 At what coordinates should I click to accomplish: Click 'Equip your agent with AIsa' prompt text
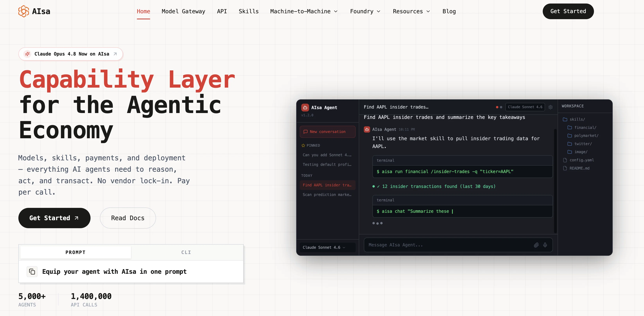(114, 271)
